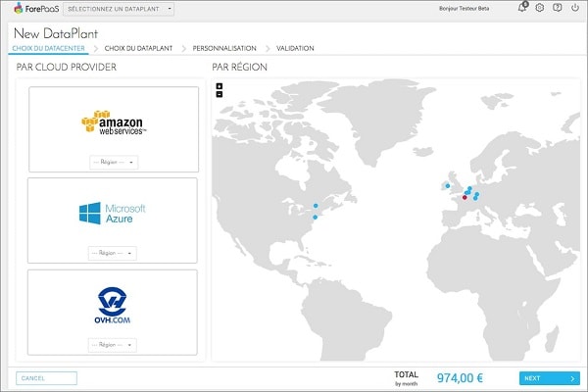
Task: Switch to Choix du Datacenter step
Action: 48,48
